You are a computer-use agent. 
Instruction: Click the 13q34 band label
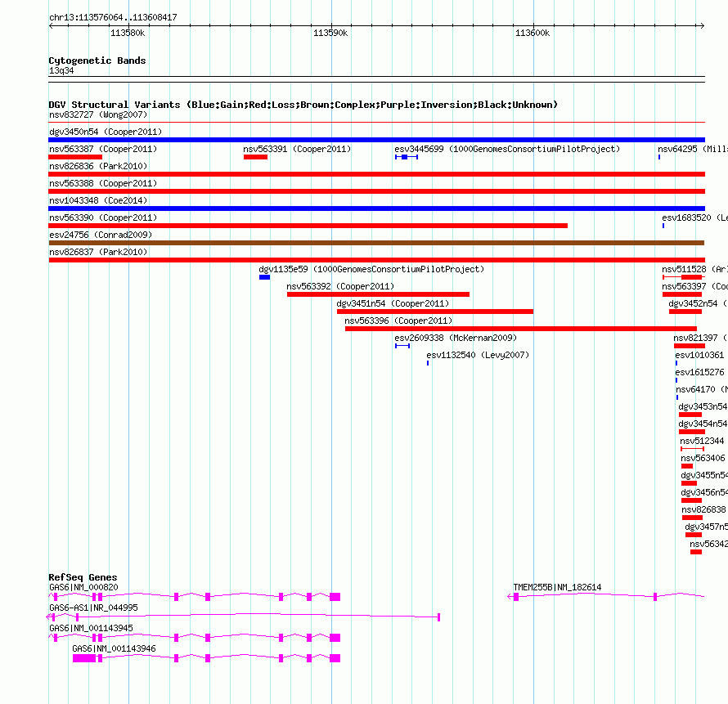coord(61,70)
